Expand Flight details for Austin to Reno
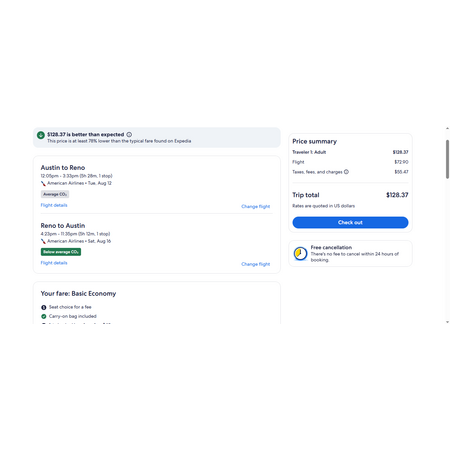The height and width of the screenshot is (450, 450). (54, 205)
